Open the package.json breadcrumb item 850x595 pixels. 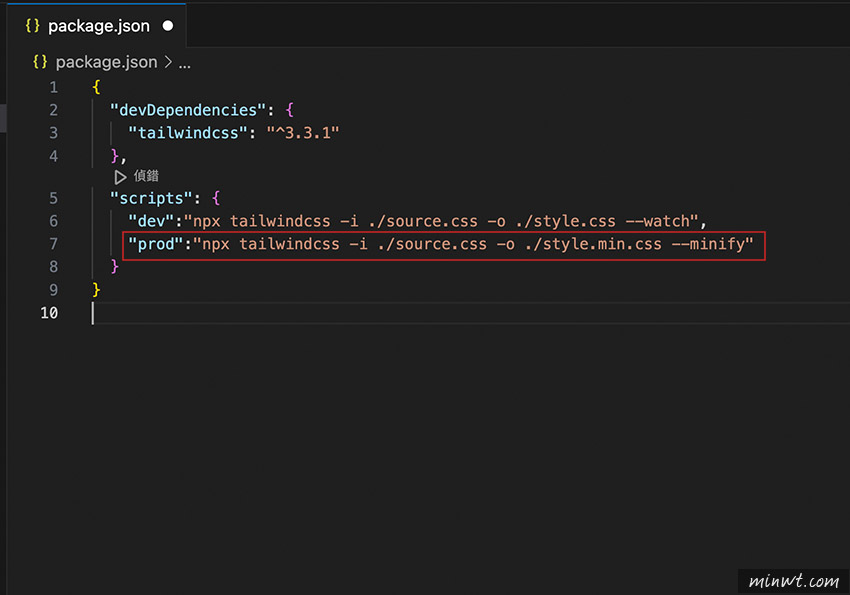[106, 62]
